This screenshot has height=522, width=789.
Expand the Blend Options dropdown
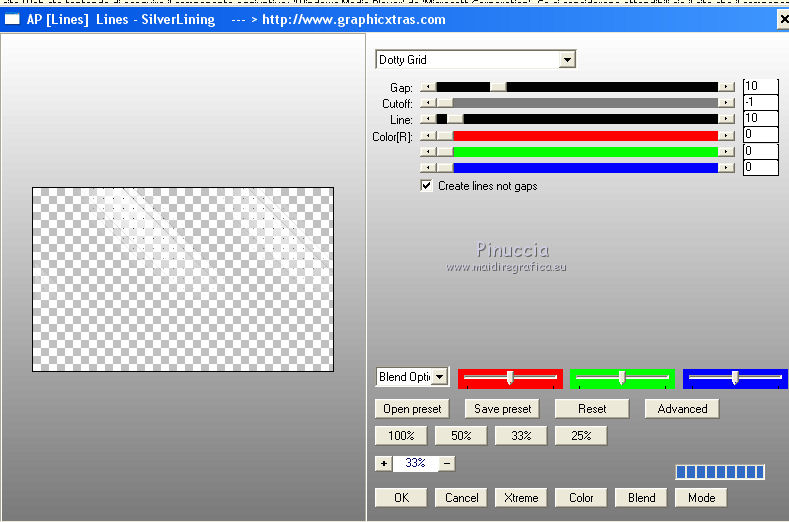pos(440,377)
